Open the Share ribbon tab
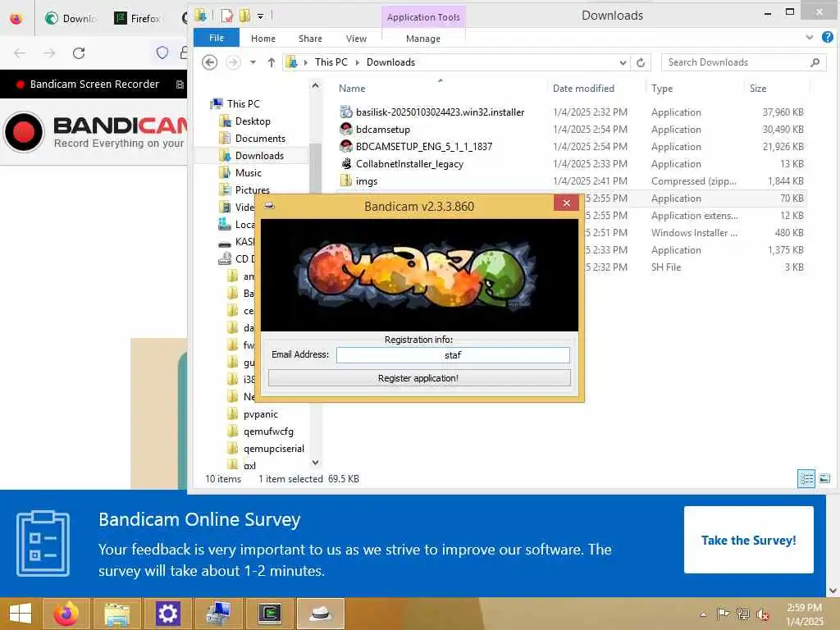Screen dimensions: 840x630 [310, 39]
